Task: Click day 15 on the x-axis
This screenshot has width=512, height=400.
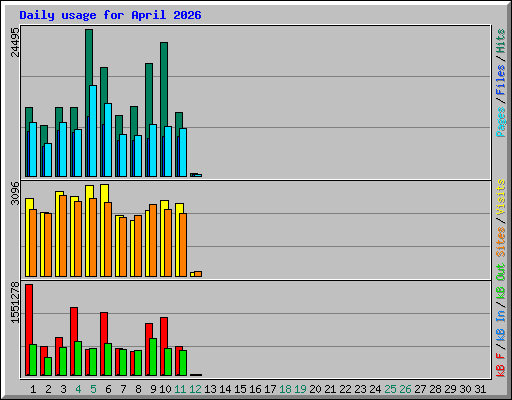Action: [240, 389]
